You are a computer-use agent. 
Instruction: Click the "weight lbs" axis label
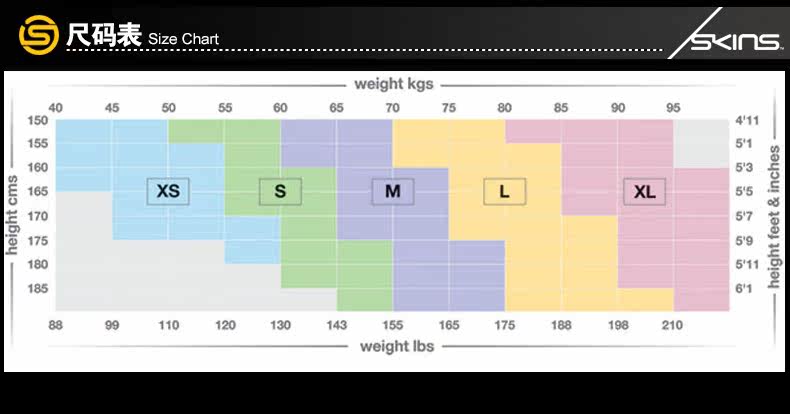click(395, 347)
